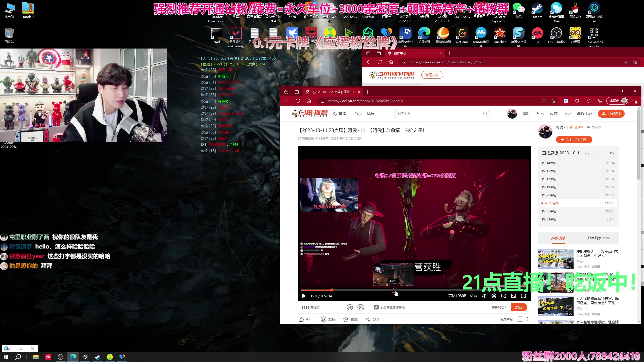Toggle web-fullscreen (theater) mode
This screenshot has height=362, width=644.
(513, 296)
